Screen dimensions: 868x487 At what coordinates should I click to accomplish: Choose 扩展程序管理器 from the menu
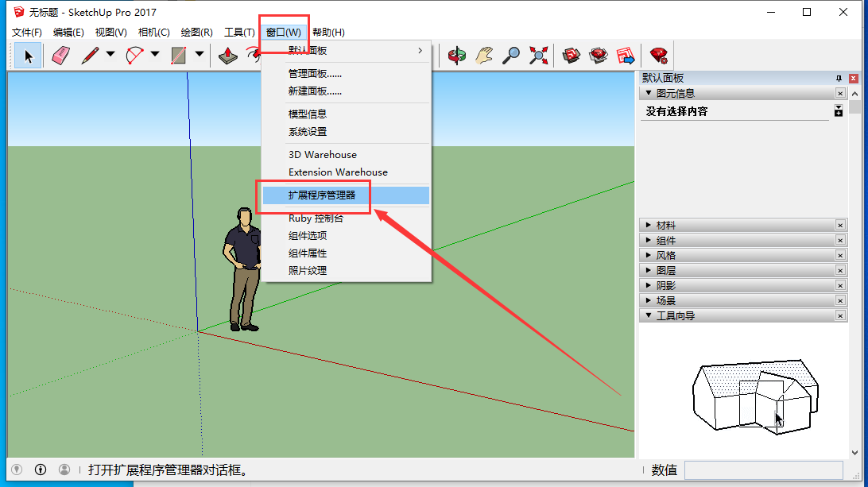346,195
